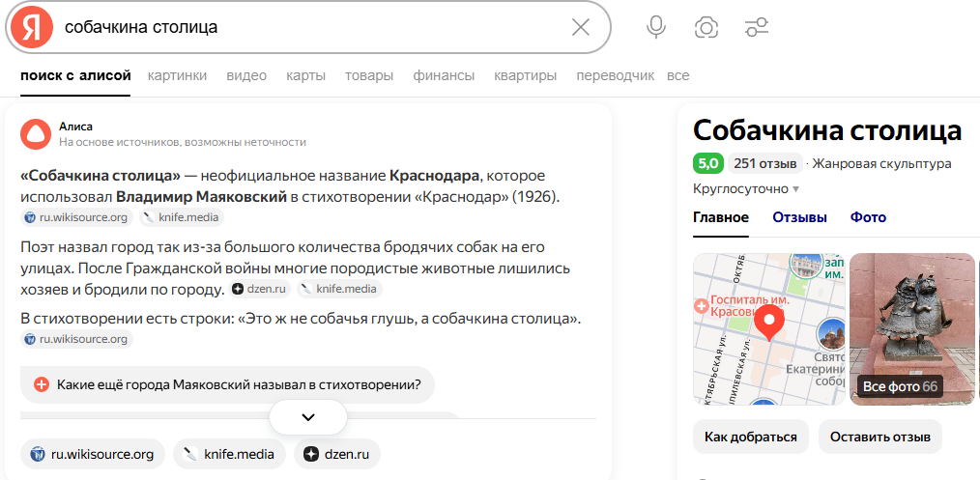
Task: Open knife.media chip after first paragraph
Action: pyautogui.click(x=182, y=218)
